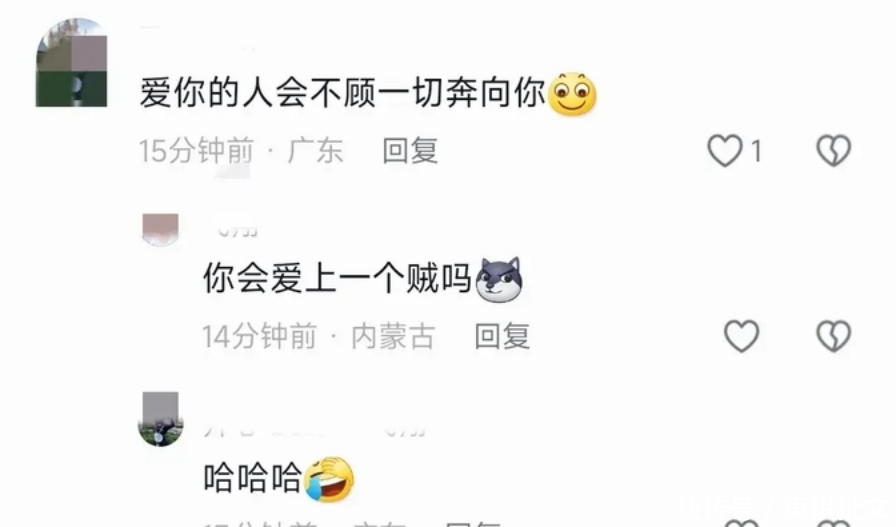Click the blurred username above 哈哈哈
This screenshot has width=896, height=527.
tap(315, 430)
